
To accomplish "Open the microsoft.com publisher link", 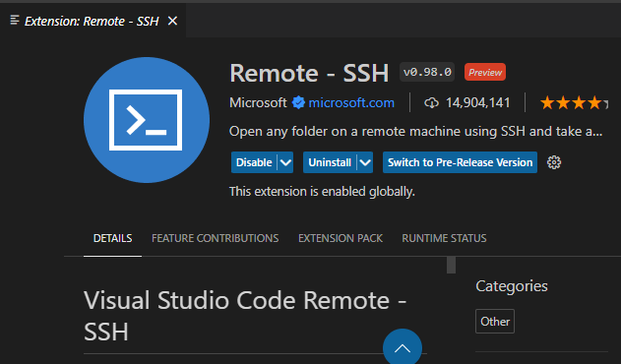I will pyautogui.click(x=351, y=103).
